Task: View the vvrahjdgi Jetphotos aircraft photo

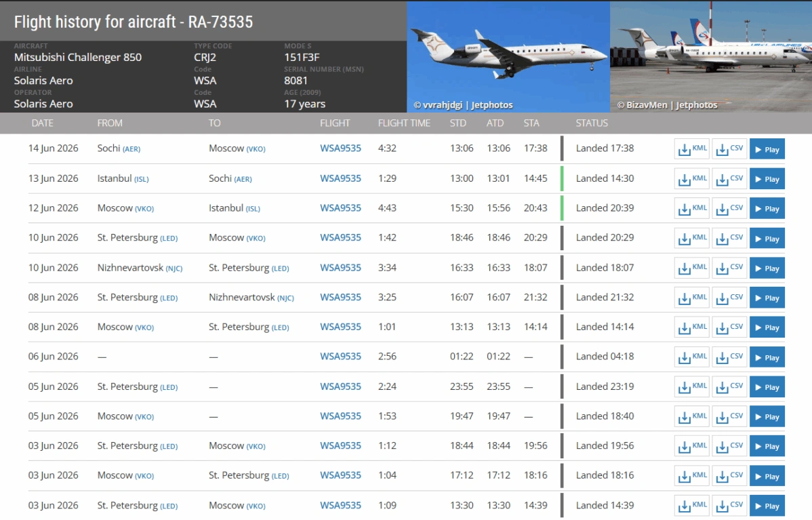Action: pos(508,57)
